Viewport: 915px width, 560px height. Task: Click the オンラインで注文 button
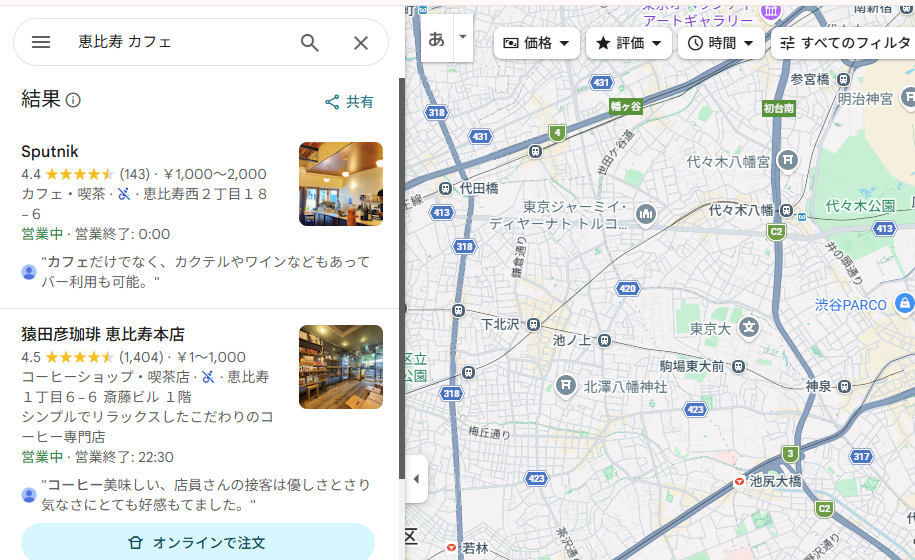[198, 542]
